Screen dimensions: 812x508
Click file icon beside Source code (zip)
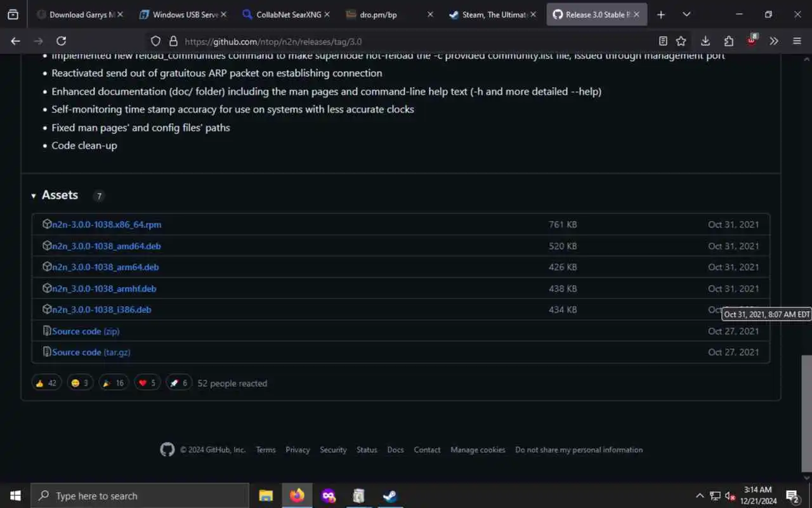[47, 331]
